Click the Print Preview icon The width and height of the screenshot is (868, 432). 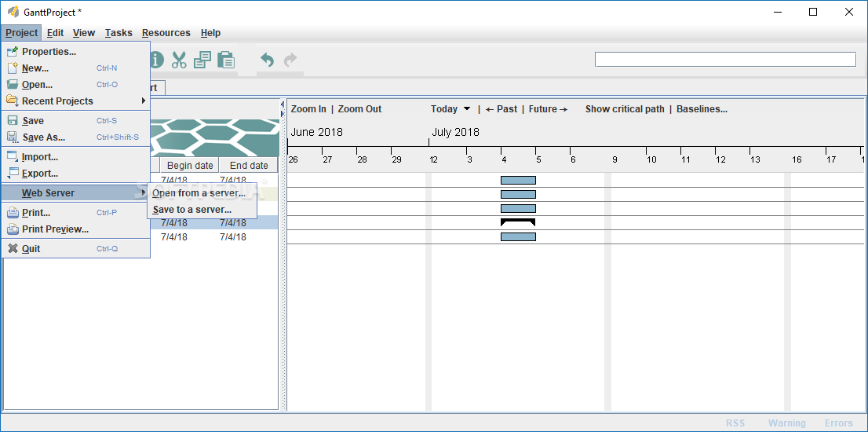click(x=13, y=229)
